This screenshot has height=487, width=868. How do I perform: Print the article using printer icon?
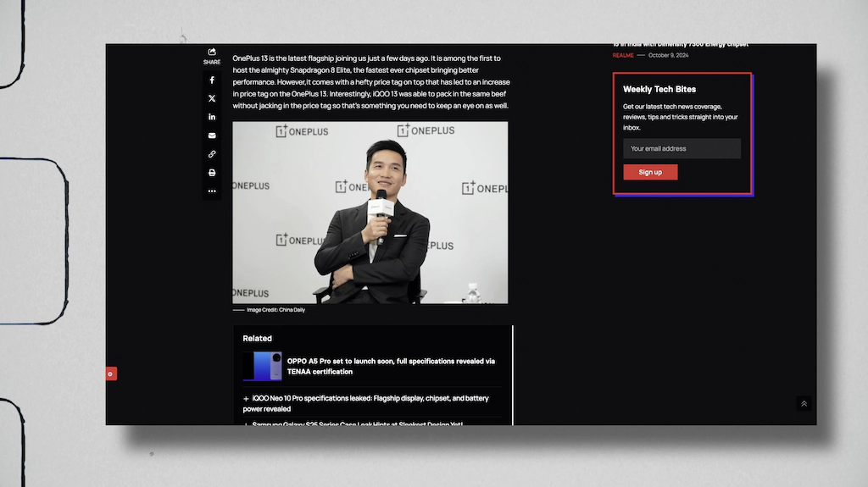click(x=212, y=173)
